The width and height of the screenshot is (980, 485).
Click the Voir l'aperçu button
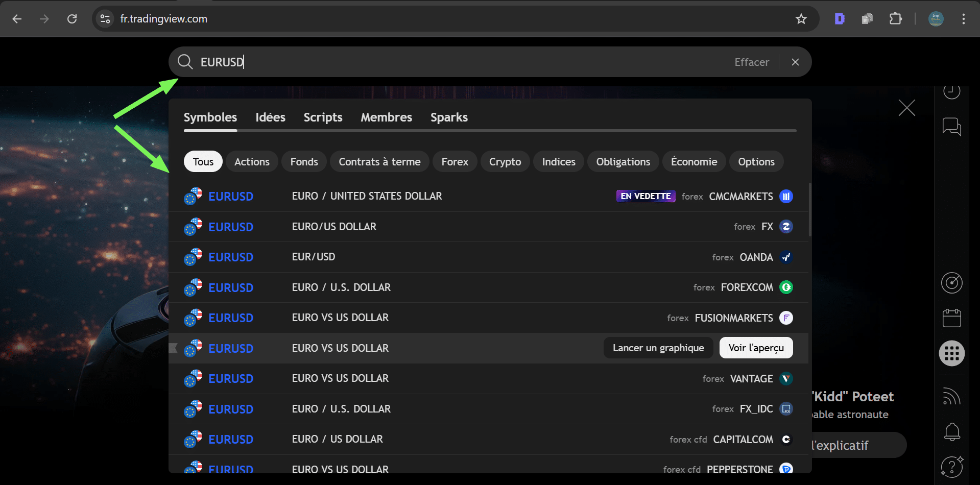pyautogui.click(x=756, y=348)
